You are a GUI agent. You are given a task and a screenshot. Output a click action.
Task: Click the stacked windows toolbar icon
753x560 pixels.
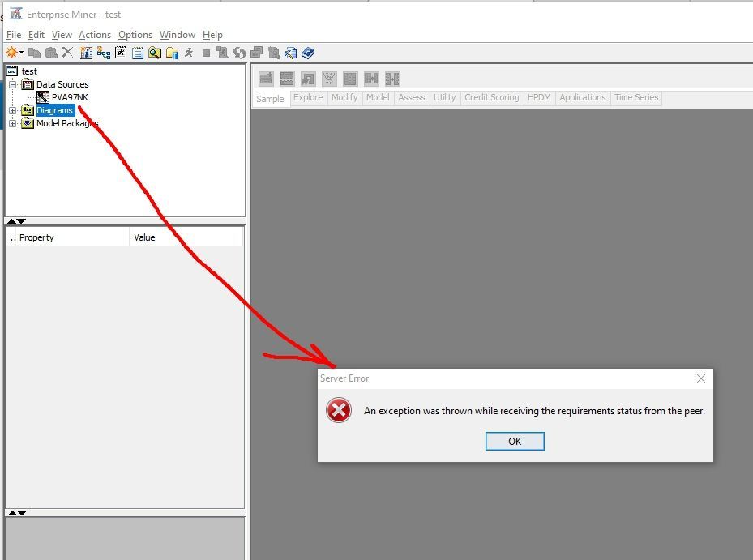click(256, 53)
